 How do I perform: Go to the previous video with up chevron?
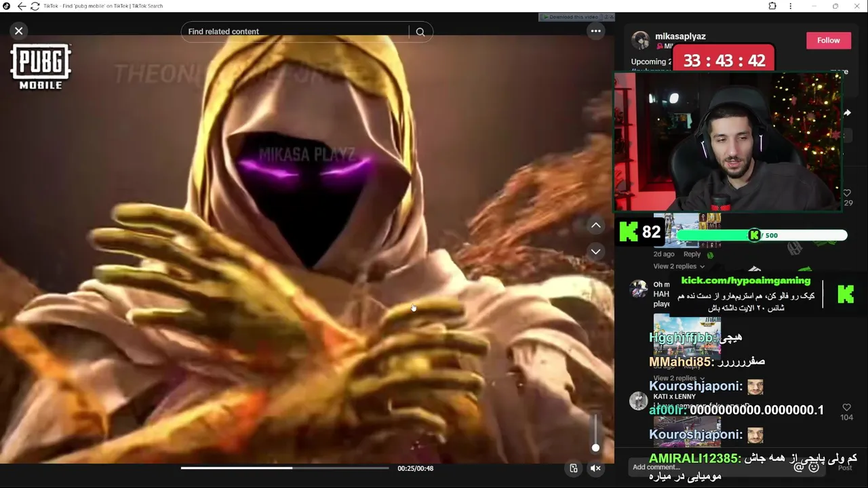coord(595,225)
